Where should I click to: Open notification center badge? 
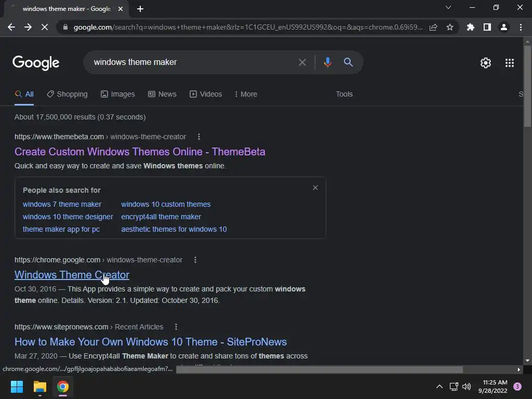(517, 387)
